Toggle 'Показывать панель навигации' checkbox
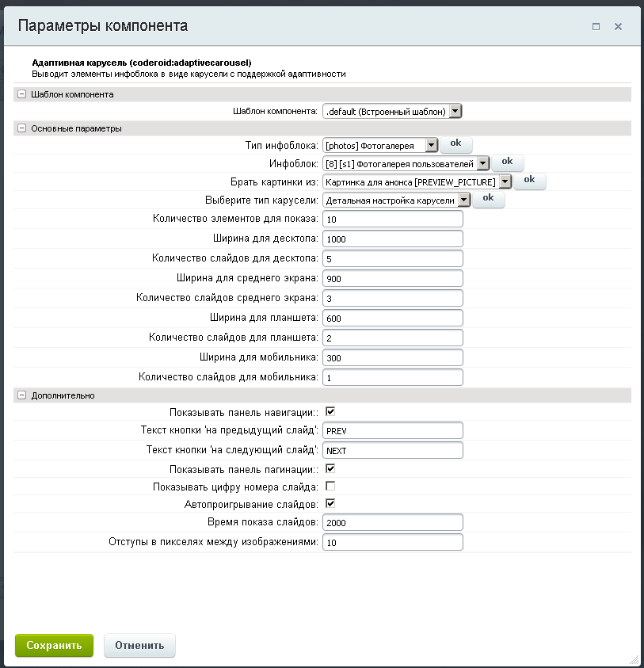This screenshot has height=668, width=644. point(330,412)
